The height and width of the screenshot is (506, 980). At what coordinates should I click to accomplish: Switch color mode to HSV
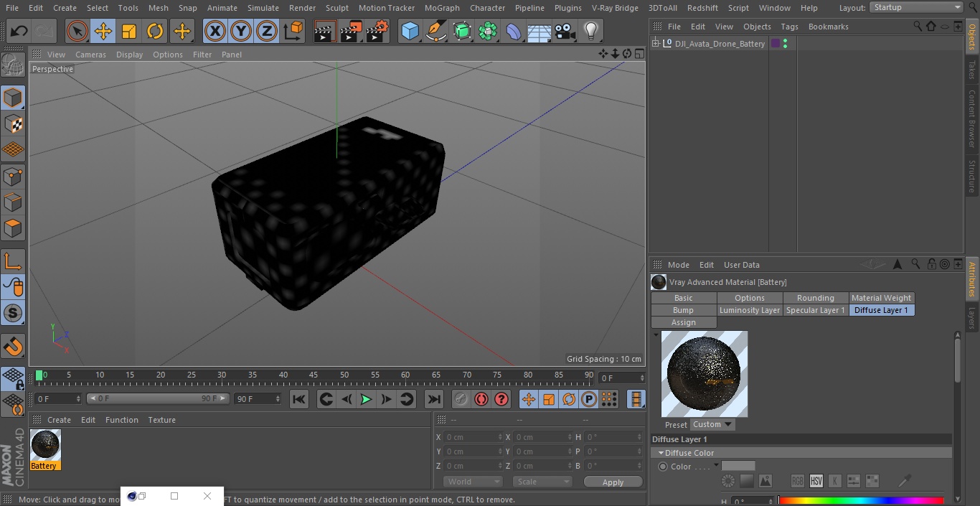tap(816, 481)
